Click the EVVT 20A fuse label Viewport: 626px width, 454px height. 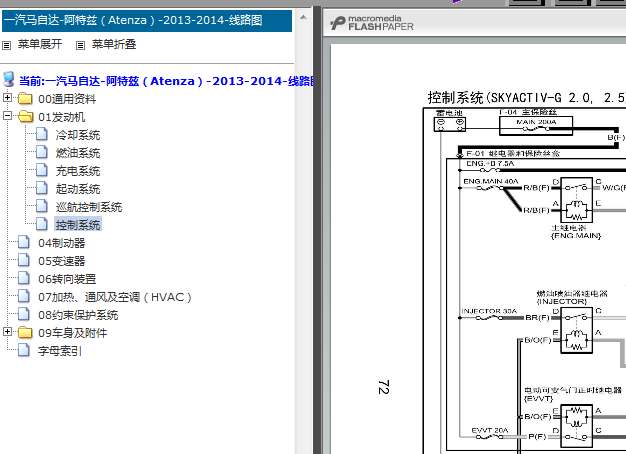click(489, 430)
